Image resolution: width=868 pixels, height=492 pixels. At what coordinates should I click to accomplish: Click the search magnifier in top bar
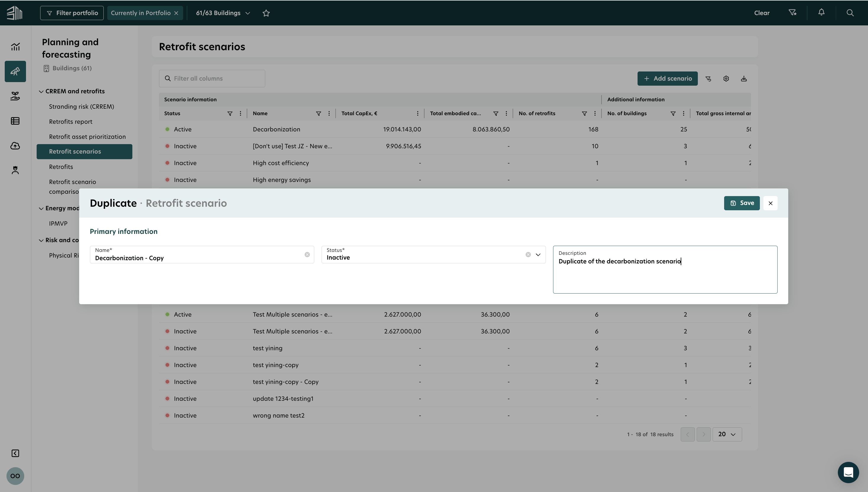tap(850, 13)
